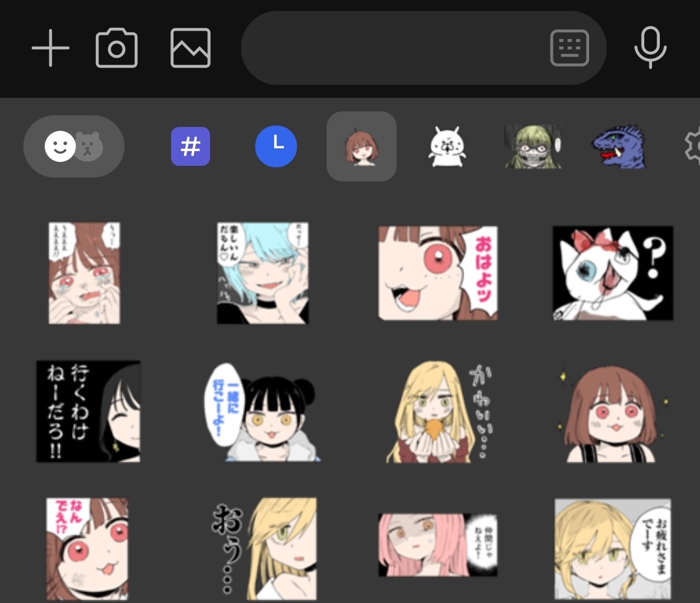Select the brown-haired girl sticker pack tab

pos(362,146)
